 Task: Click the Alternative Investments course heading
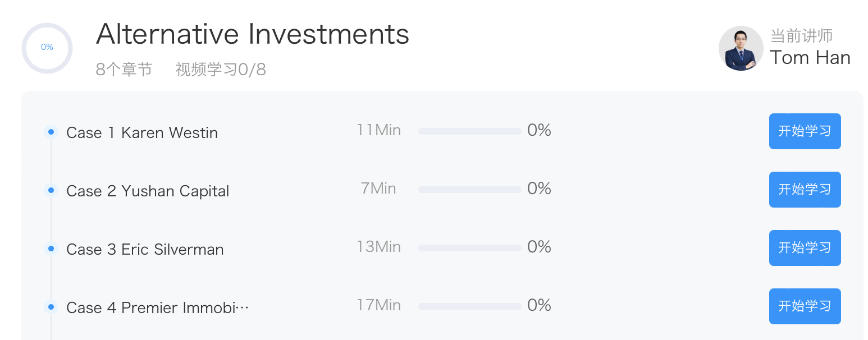tap(253, 34)
